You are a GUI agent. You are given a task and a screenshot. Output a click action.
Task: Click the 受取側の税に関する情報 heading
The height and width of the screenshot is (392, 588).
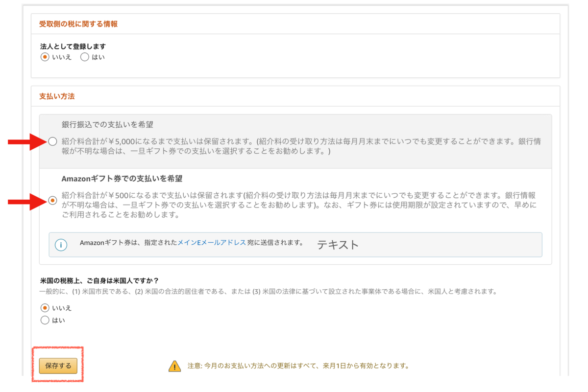point(78,24)
